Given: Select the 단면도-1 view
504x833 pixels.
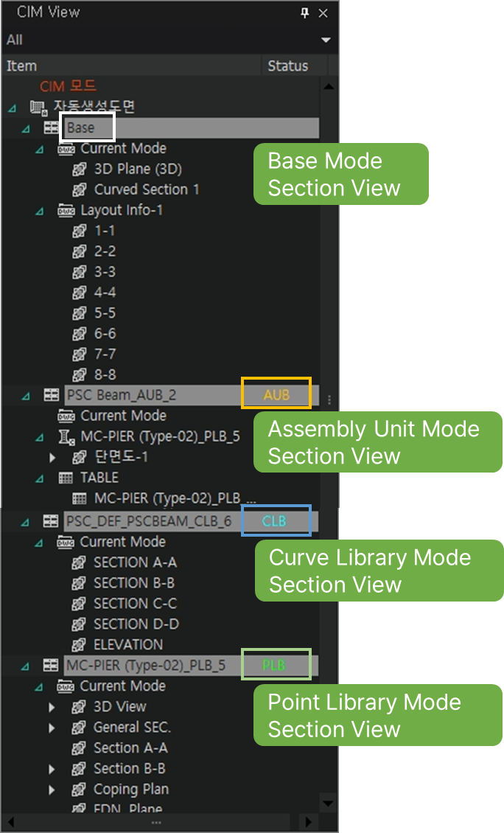Looking at the screenshot, I should point(121,457).
